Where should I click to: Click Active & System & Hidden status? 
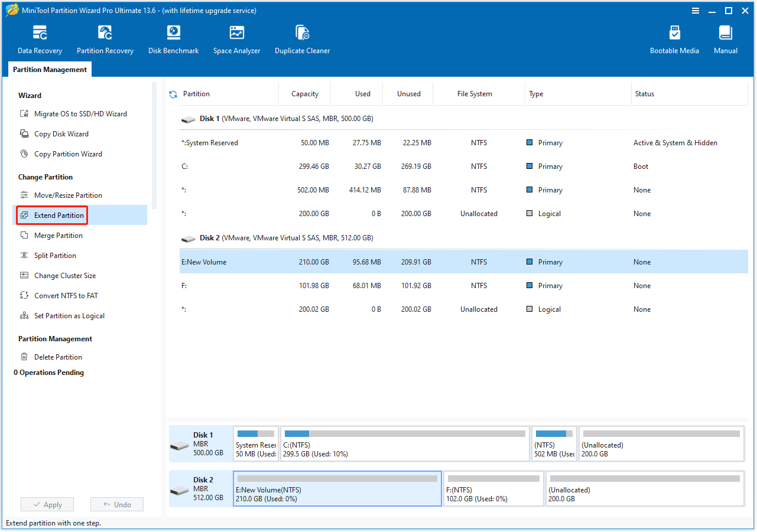tap(675, 143)
